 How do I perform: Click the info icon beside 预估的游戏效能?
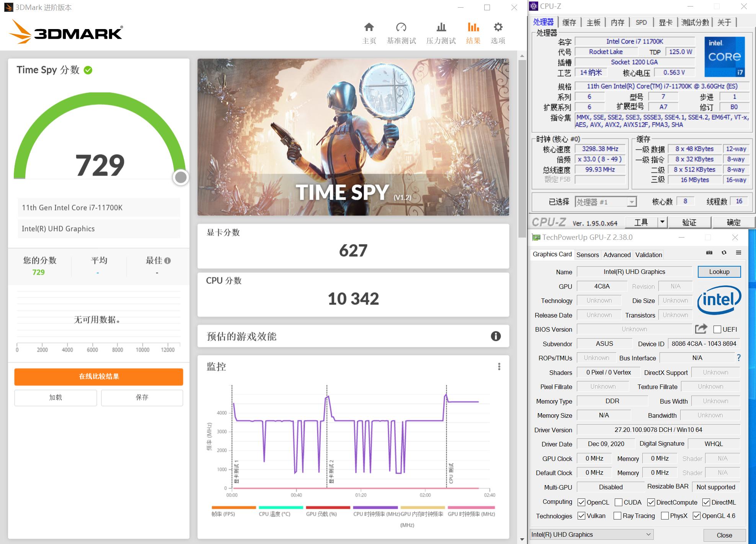(496, 336)
